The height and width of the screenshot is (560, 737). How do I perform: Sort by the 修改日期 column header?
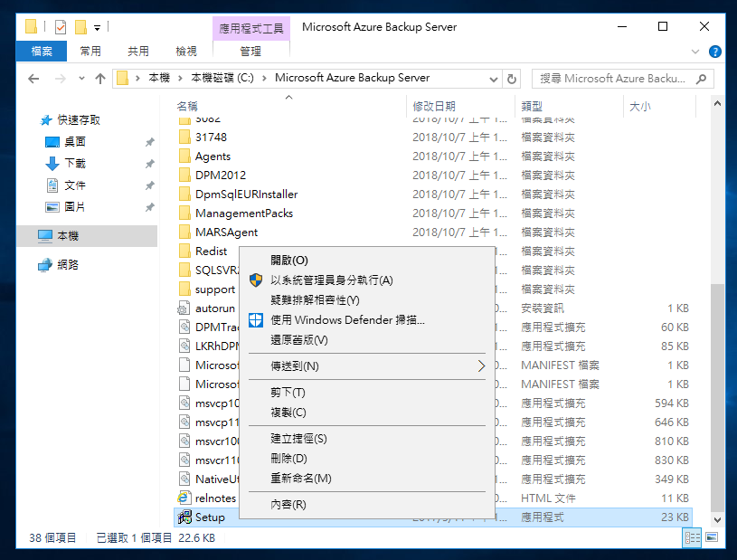pos(434,106)
